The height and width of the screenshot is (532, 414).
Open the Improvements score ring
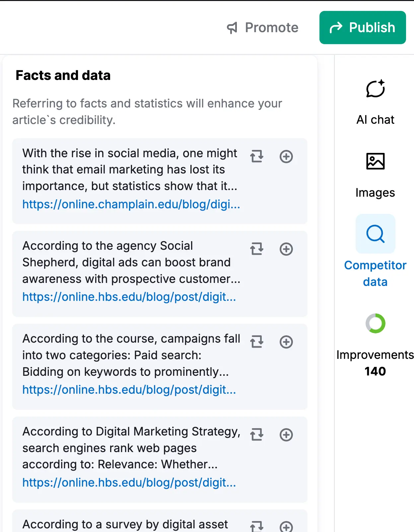tap(375, 323)
